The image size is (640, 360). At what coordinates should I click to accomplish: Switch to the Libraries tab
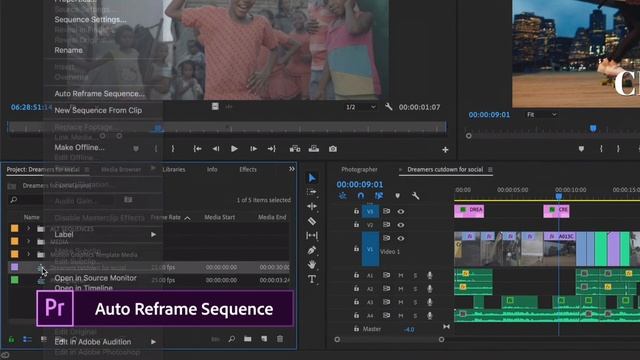click(174, 169)
